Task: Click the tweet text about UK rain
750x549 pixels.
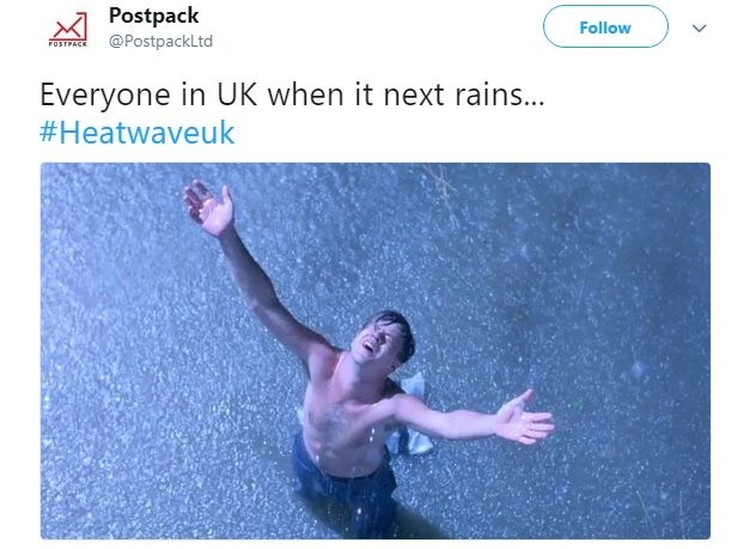Action: click(x=292, y=94)
